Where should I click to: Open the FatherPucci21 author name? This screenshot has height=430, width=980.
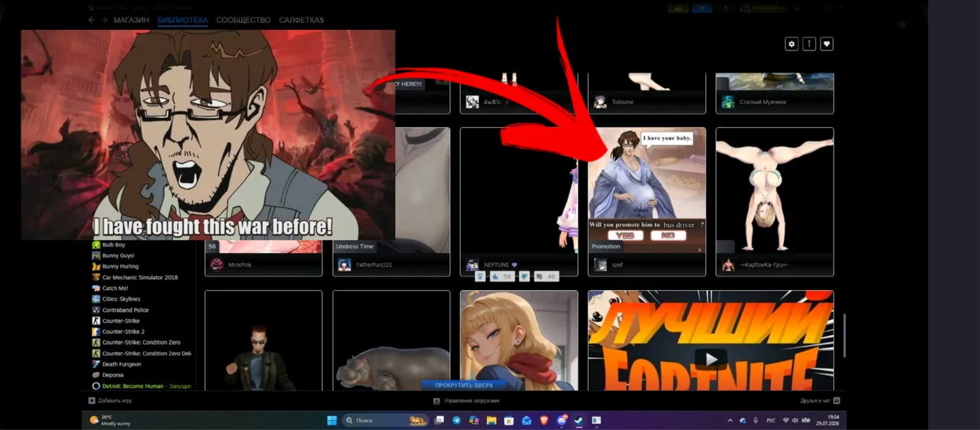pos(374,265)
